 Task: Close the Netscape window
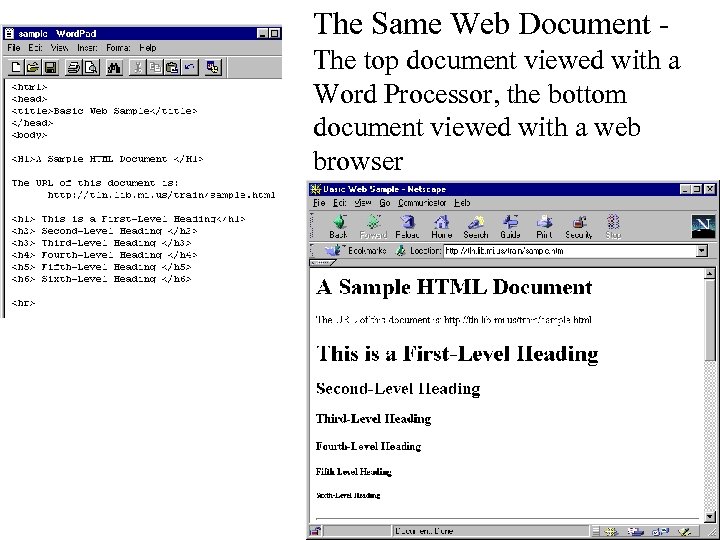click(709, 189)
